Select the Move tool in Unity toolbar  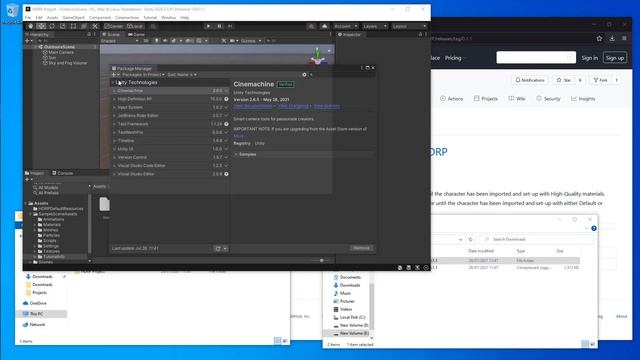tap(41, 26)
